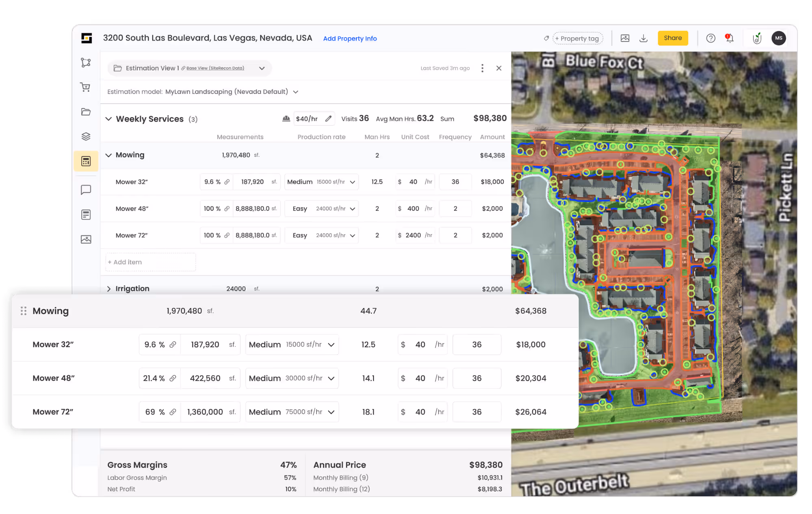The height and width of the screenshot is (514, 812).
Task: Open the shopping cart sidebar icon
Action: 86,87
